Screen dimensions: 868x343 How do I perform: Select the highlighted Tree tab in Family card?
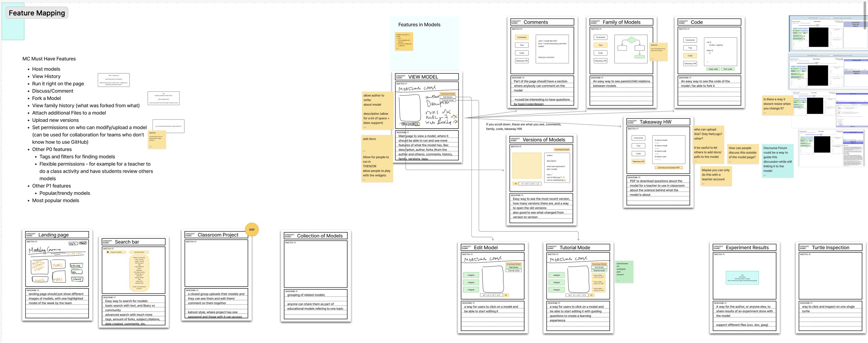pyautogui.click(x=600, y=45)
